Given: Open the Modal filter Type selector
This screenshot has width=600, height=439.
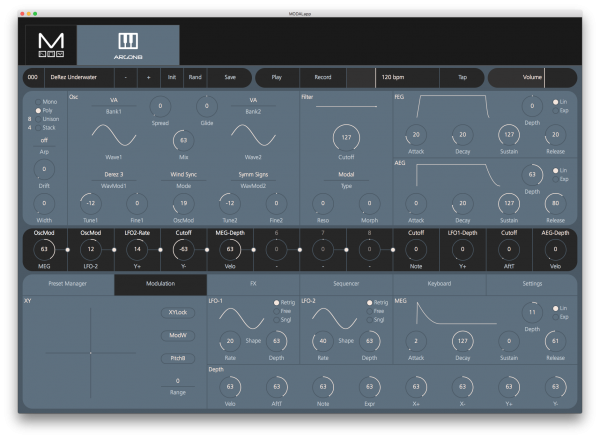Looking at the screenshot, I should (346, 175).
